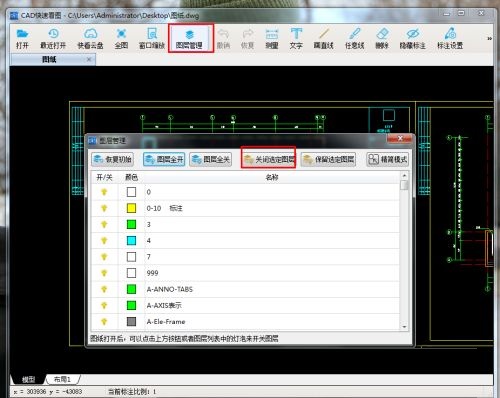Close the 图纸 document tab

pyautogui.click(x=89, y=59)
